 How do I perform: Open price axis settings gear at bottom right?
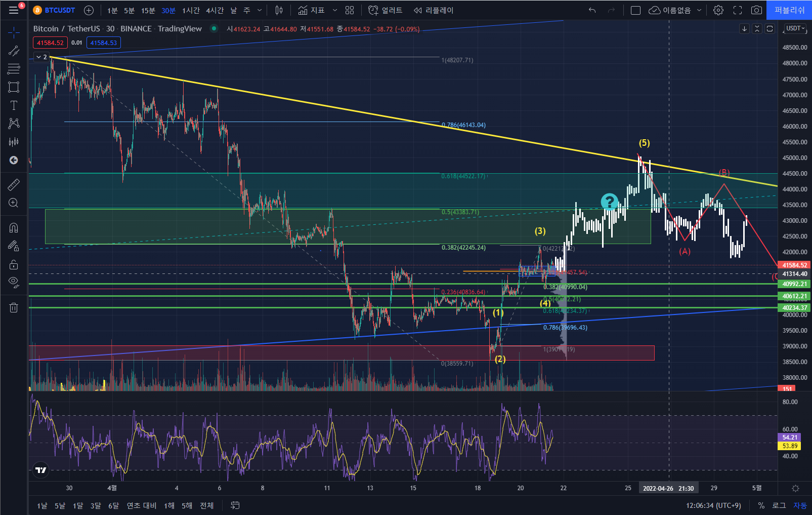[795, 488]
